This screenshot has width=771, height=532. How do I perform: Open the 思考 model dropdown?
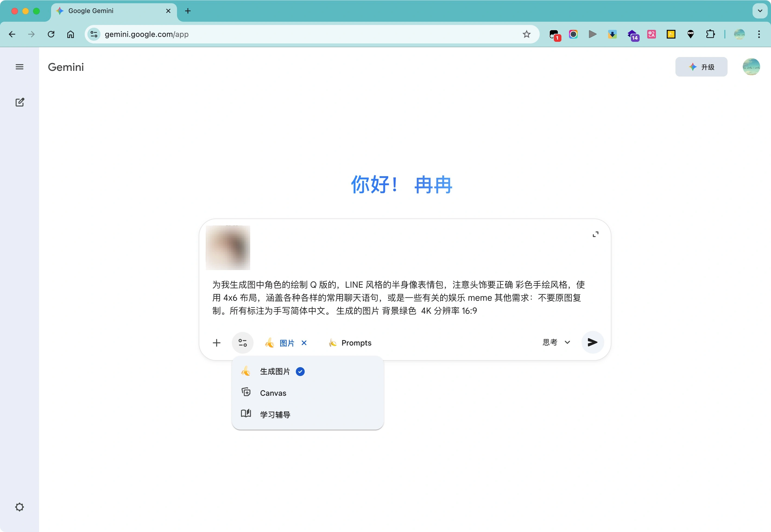coord(556,342)
